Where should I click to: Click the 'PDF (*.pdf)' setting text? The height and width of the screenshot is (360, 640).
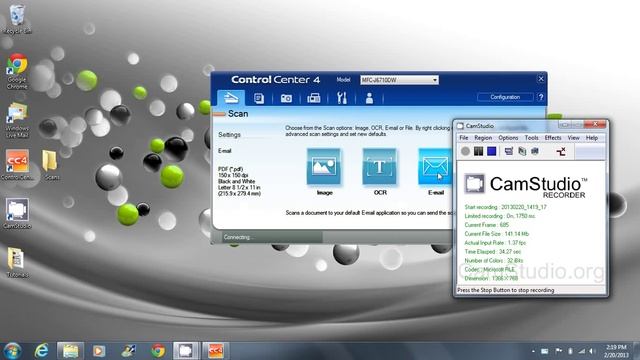tap(231, 169)
